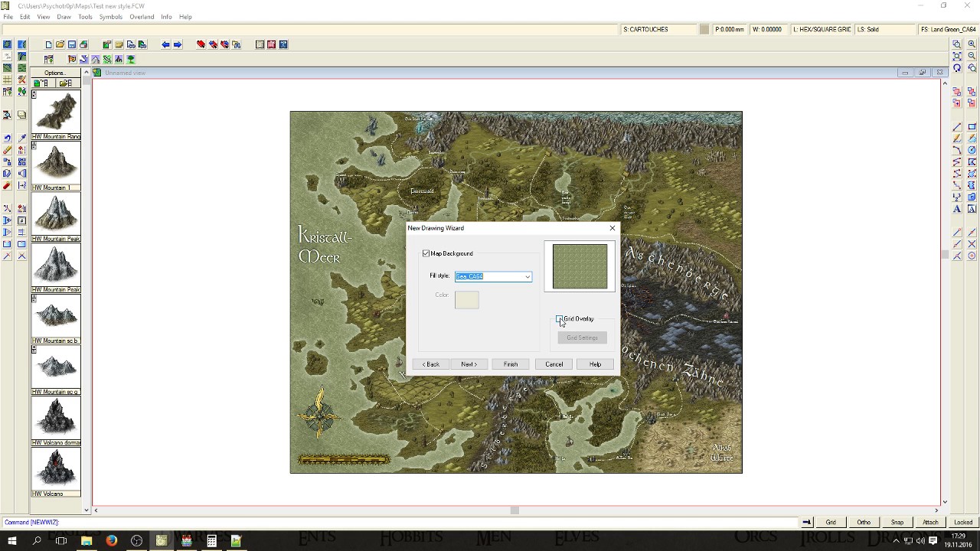
Task: Select the Circle drawing tool icon
Action: coord(972,150)
